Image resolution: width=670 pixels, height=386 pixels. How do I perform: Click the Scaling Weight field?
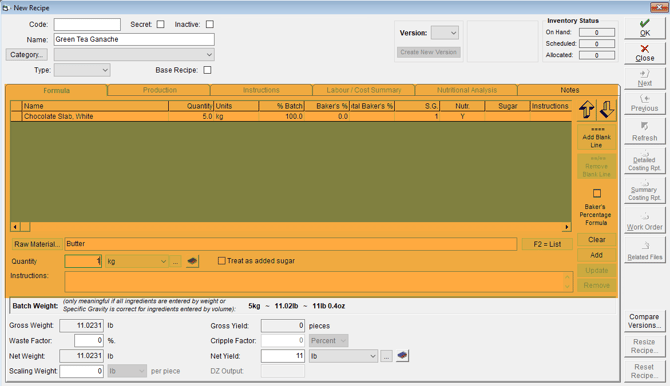[82, 371]
